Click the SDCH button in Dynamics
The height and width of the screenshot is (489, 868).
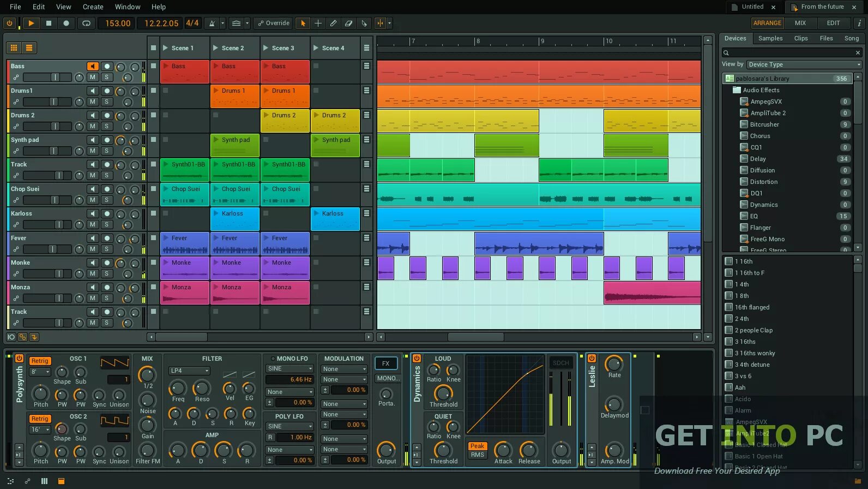point(561,363)
